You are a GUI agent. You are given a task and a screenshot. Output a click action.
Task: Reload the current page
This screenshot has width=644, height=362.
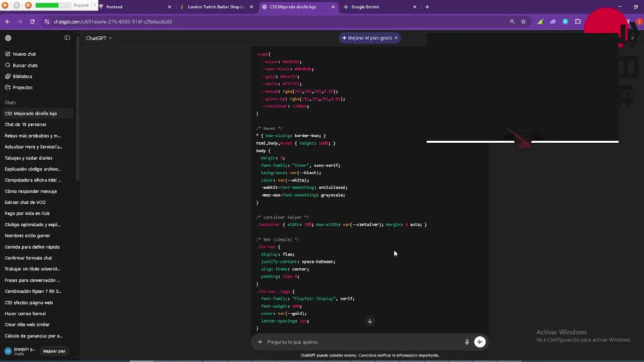(32, 22)
